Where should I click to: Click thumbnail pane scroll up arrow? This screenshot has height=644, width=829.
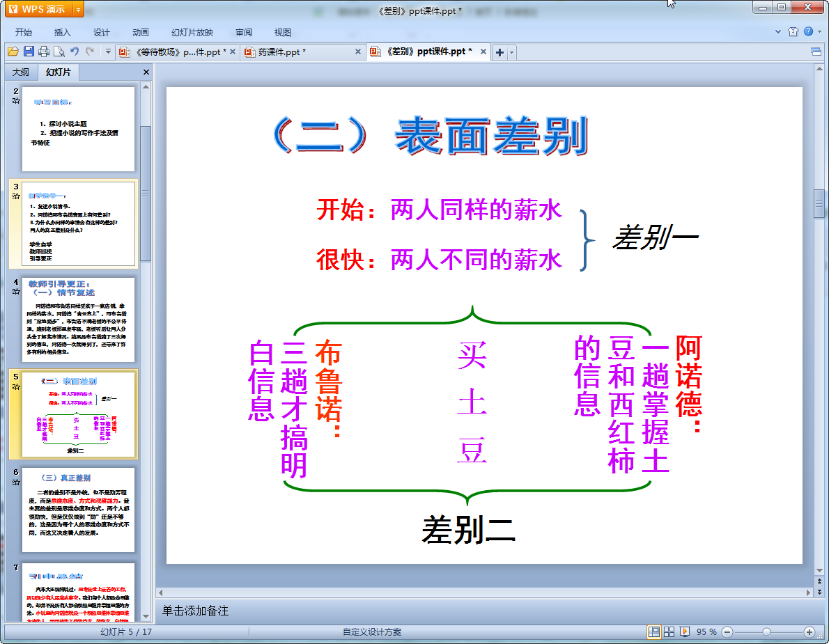tap(146, 86)
